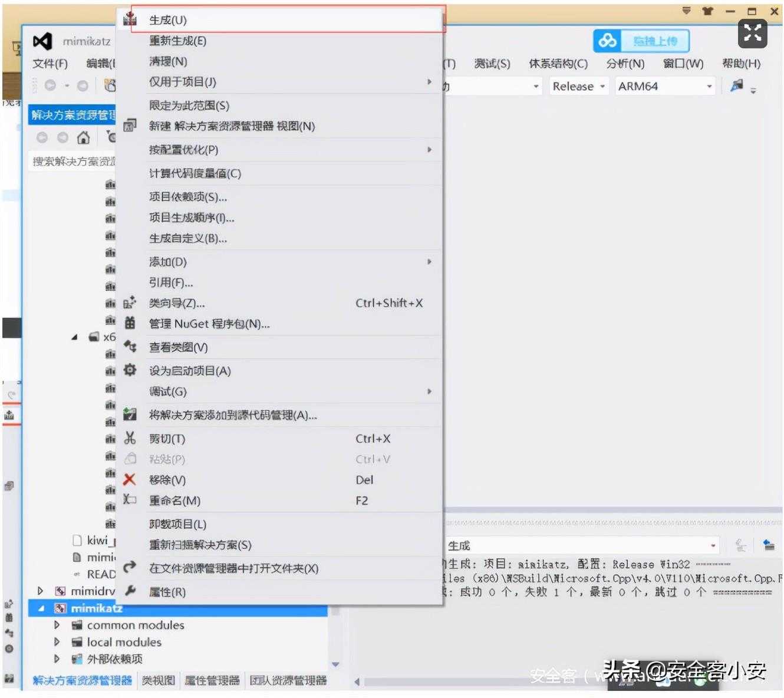The image size is (784, 698).
Task: Click kiwi_ file in tree
Action: click(101, 540)
